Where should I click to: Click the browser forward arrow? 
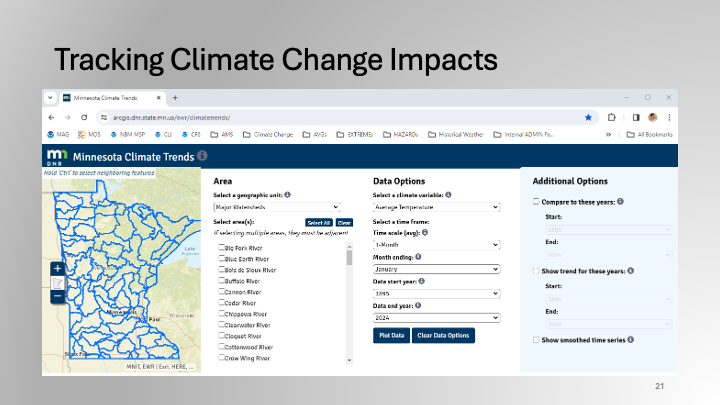point(68,118)
